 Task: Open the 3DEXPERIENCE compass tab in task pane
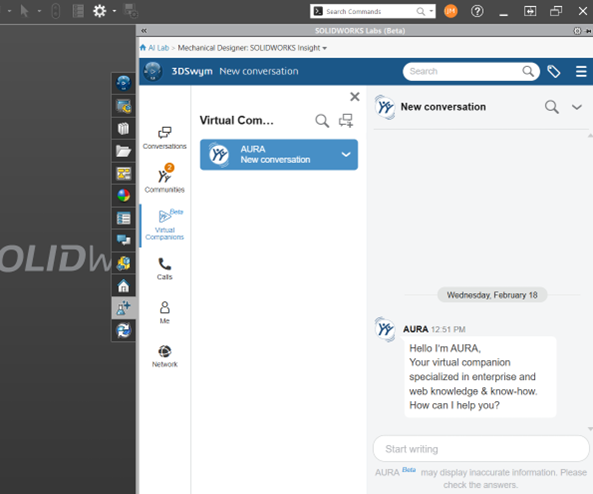pyautogui.click(x=123, y=84)
